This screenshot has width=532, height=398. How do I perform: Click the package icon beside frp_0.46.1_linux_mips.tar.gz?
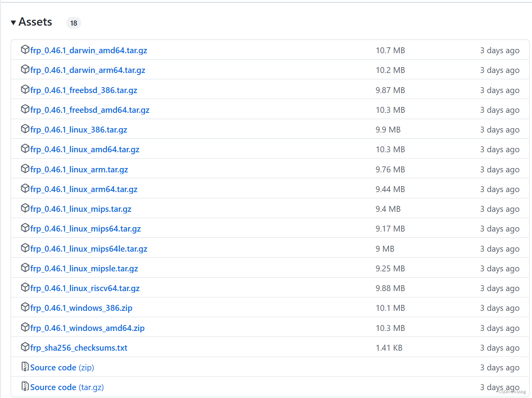point(25,208)
